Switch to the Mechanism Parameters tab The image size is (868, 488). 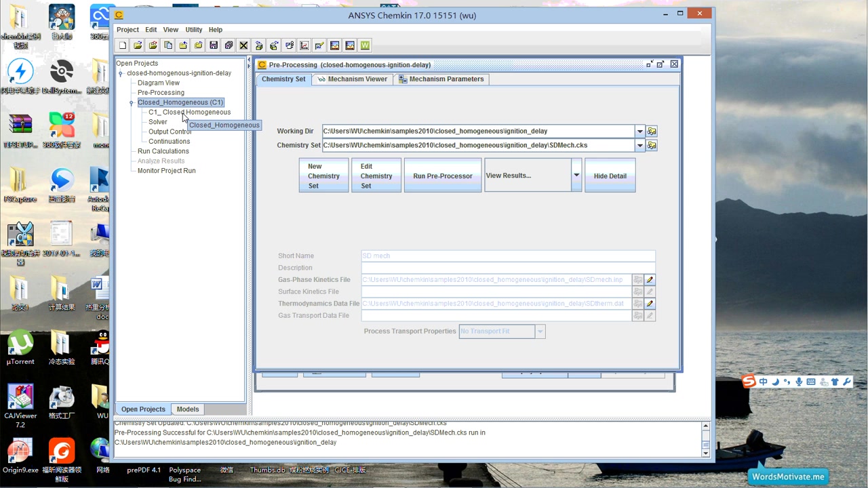(441, 79)
